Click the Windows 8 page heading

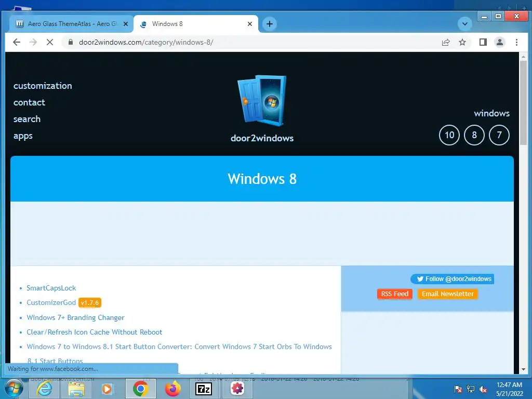pyautogui.click(x=262, y=179)
